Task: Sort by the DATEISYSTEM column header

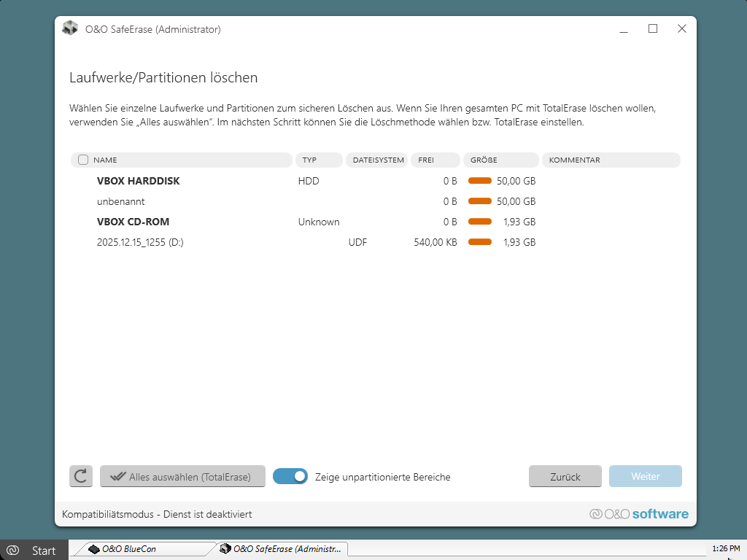Action: [376, 160]
